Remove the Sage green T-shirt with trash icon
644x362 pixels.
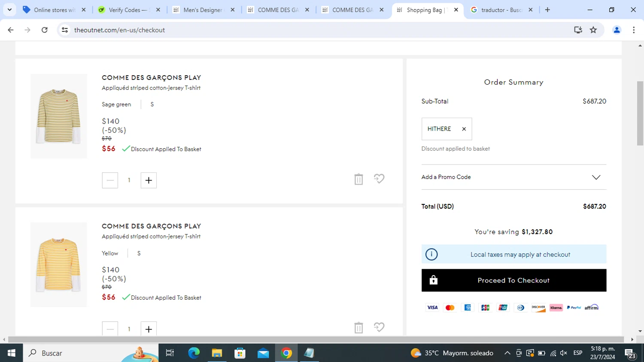click(x=358, y=179)
